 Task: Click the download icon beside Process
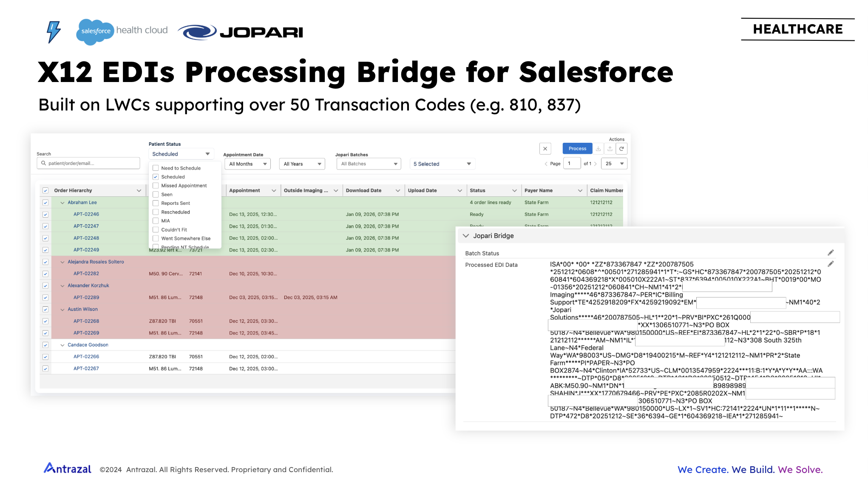[x=598, y=149]
